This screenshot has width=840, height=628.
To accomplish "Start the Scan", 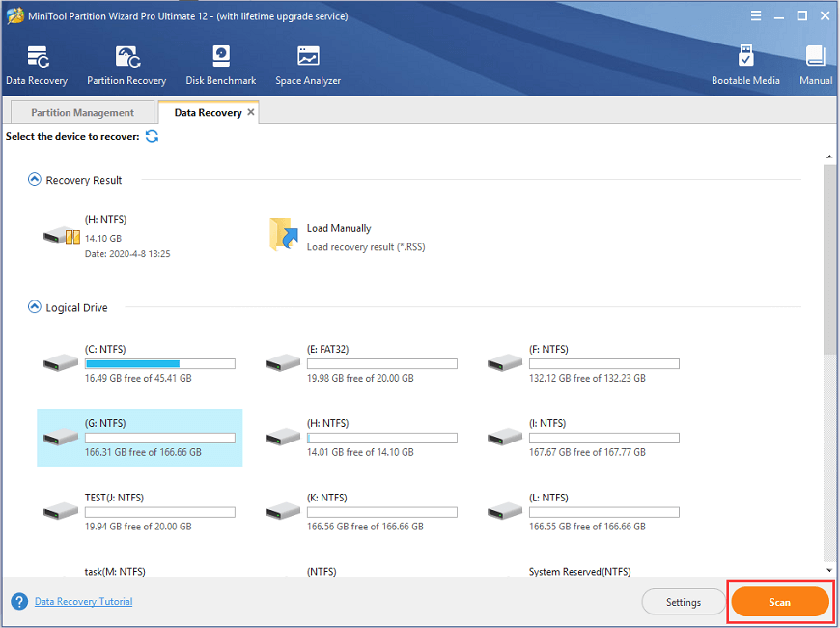I will (780, 602).
